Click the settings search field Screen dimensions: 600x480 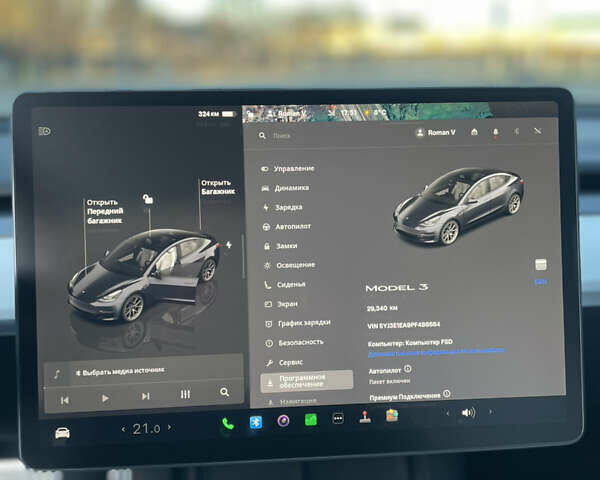pos(329,136)
